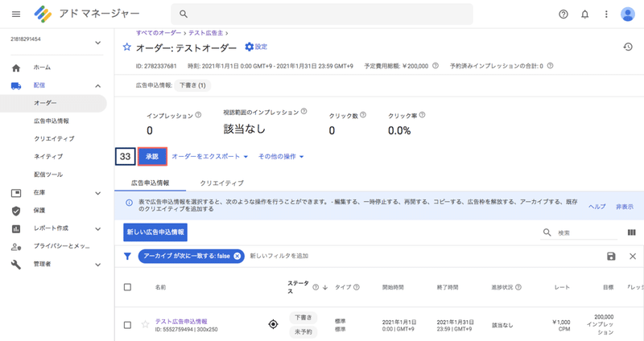
Task: Clear filters with the X icon
Action: [633, 256]
